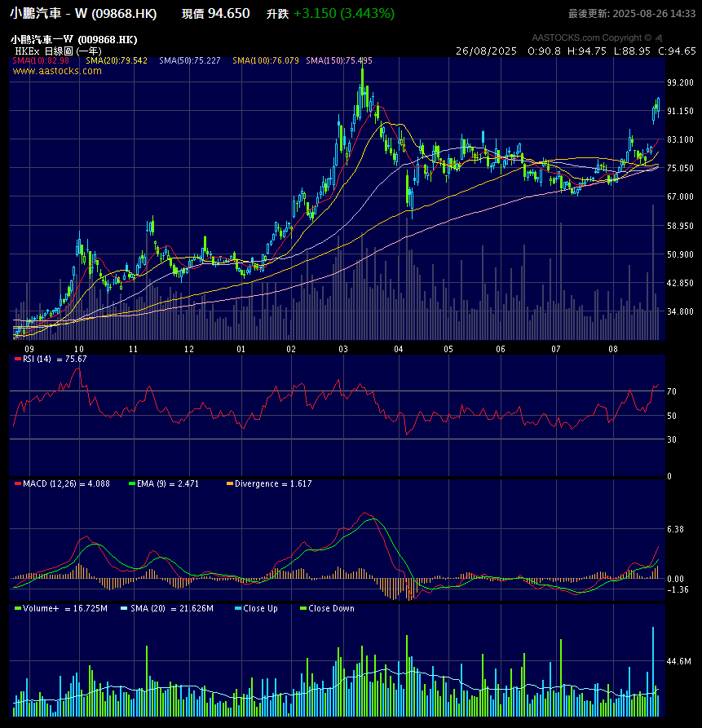This screenshot has height=728, width=702.
Task: Click the open price O:90.8
Action: (544, 51)
